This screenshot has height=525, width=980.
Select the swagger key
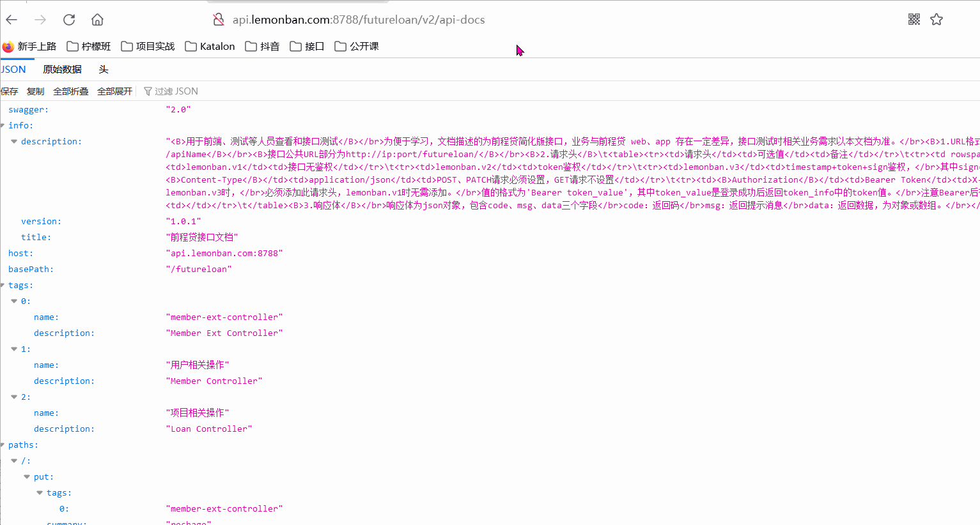(28, 110)
